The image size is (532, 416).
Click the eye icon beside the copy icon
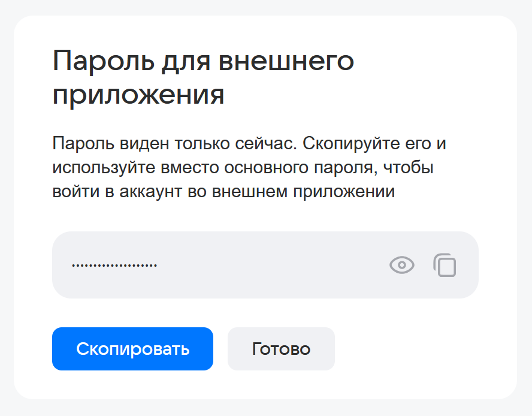coord(401,265)
